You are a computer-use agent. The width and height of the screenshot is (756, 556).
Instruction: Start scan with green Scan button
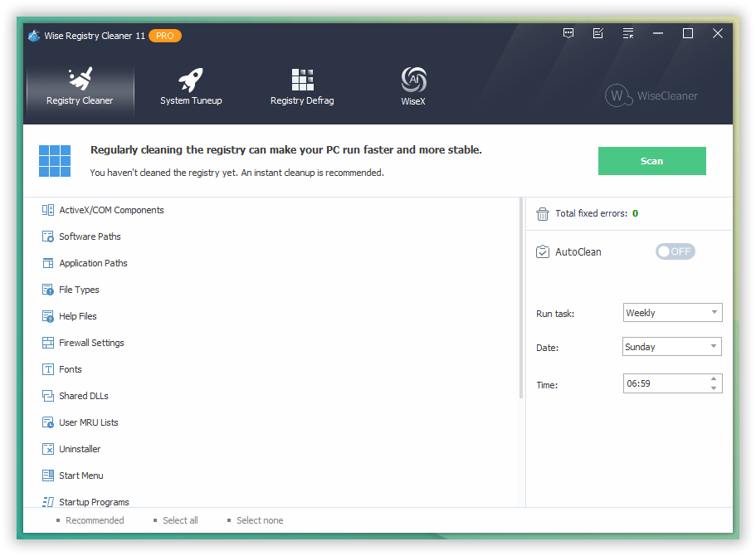[652, 161]
